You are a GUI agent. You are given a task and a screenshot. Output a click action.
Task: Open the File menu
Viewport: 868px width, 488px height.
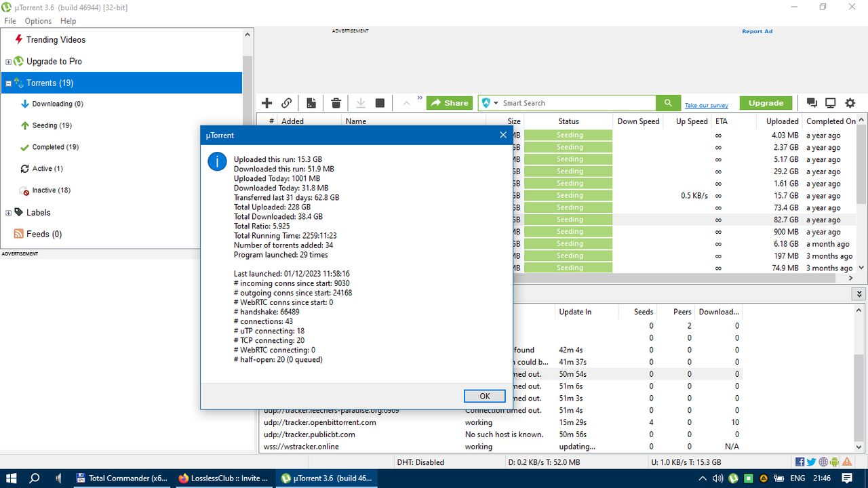[x=10, y=21]
